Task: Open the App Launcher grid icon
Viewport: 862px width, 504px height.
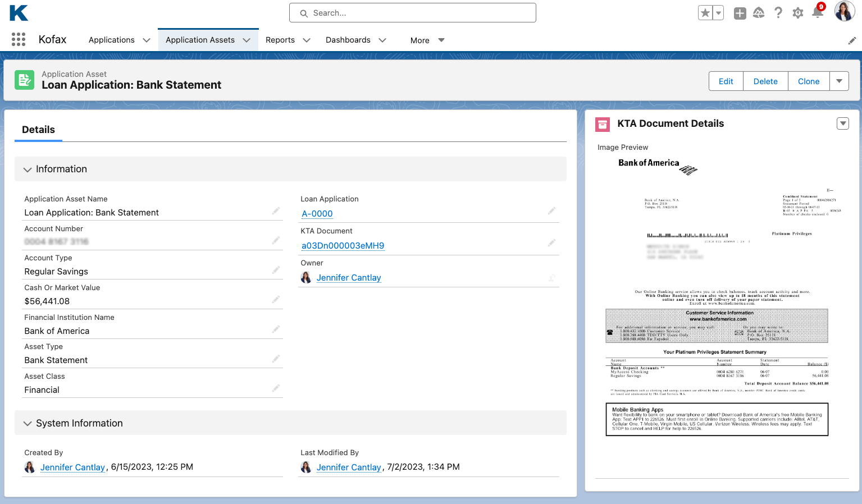Action: tap(19, 39)
